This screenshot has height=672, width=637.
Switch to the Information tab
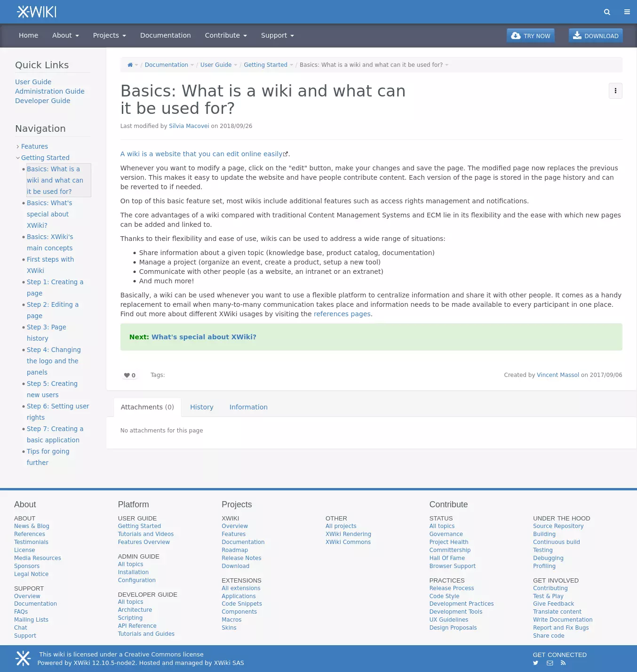(248, 407)
